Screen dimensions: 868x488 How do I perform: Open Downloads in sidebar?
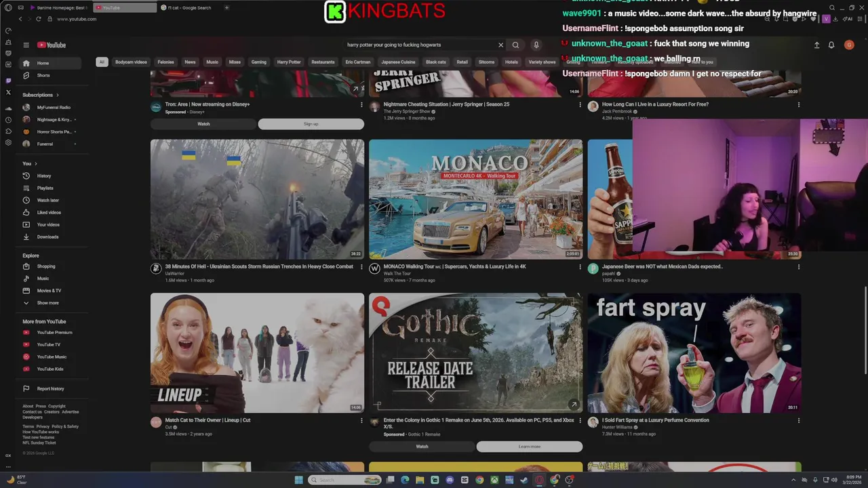51,237
